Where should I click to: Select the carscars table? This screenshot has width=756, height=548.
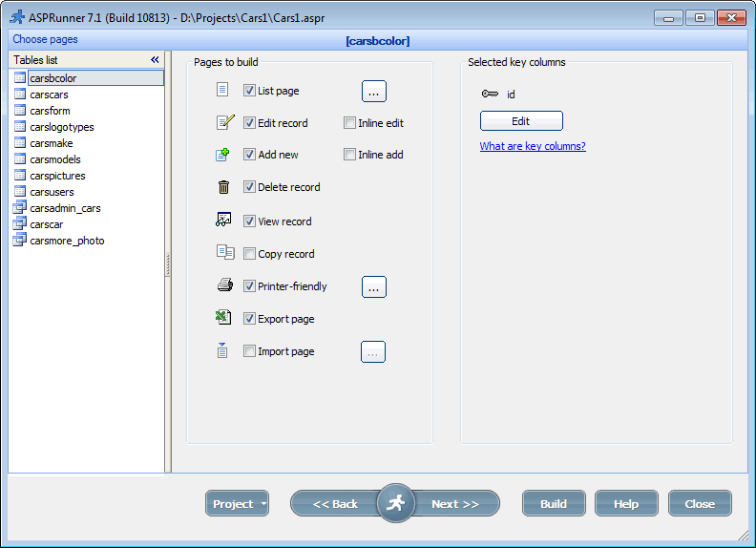[x=49, y=95]
